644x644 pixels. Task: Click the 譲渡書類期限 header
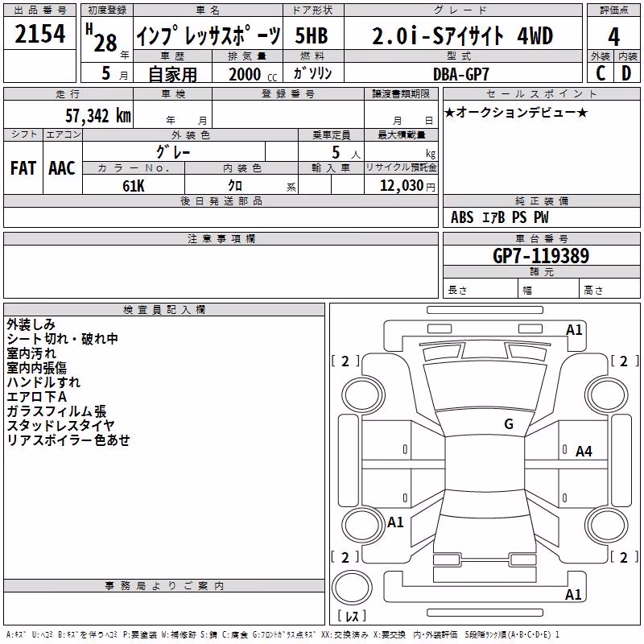click(401, 93)
